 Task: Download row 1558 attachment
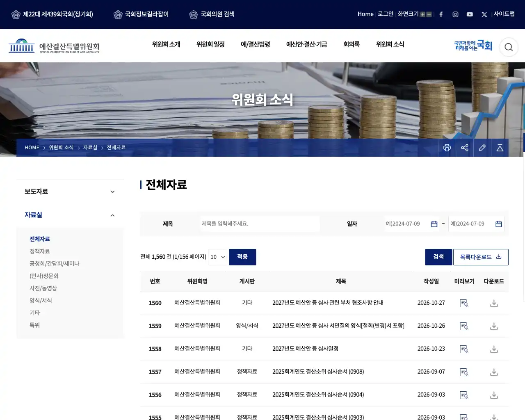pyautogui.click(x=494, y=349)
